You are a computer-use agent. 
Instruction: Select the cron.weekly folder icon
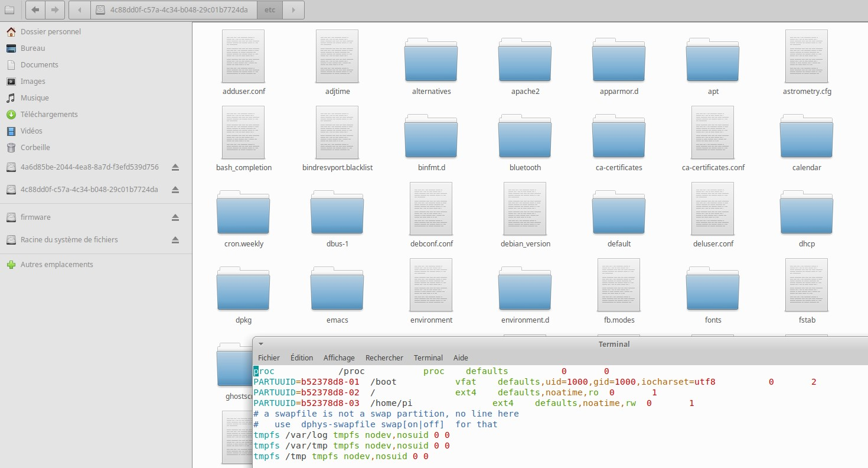point(243,212)
